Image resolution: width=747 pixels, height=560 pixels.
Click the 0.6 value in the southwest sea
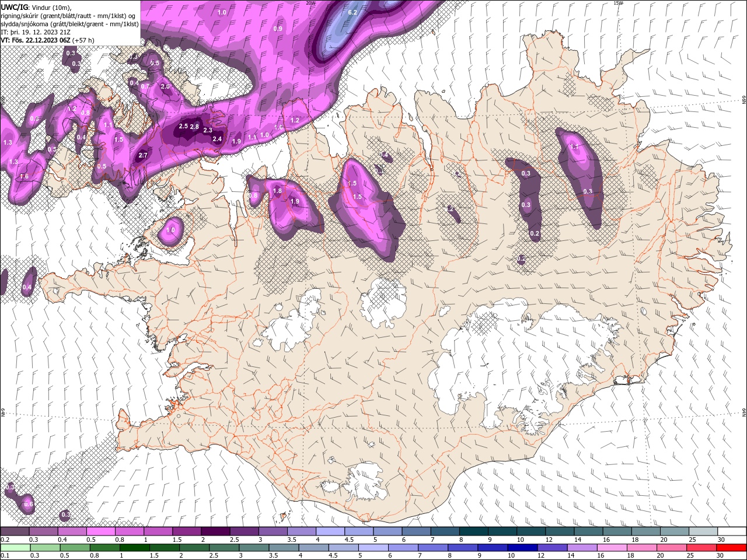28,504
